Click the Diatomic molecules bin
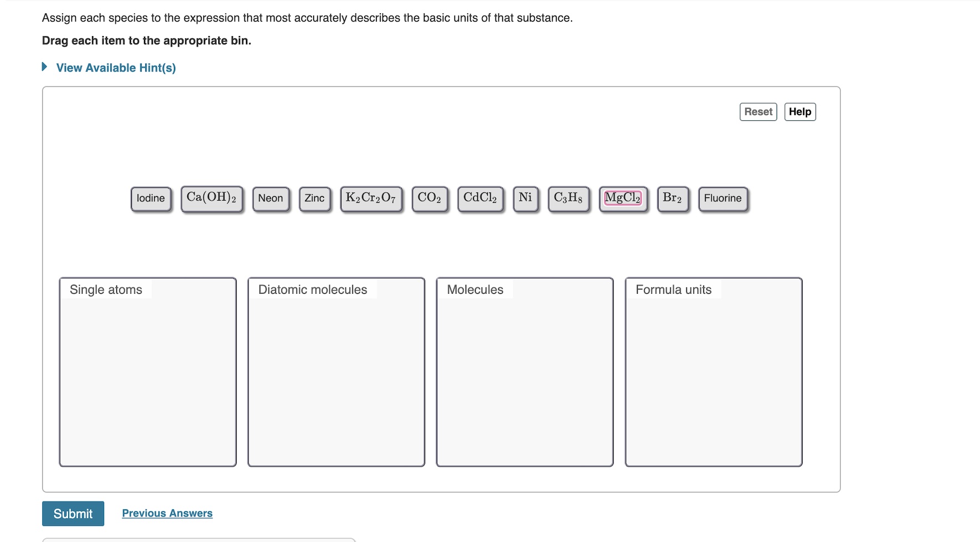 point(336,371)
